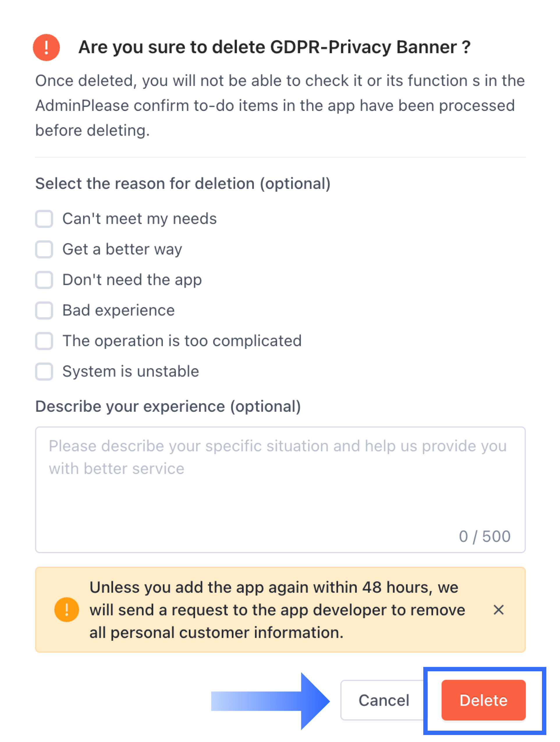Click the red alert icon beside the title

coord(46,47)
